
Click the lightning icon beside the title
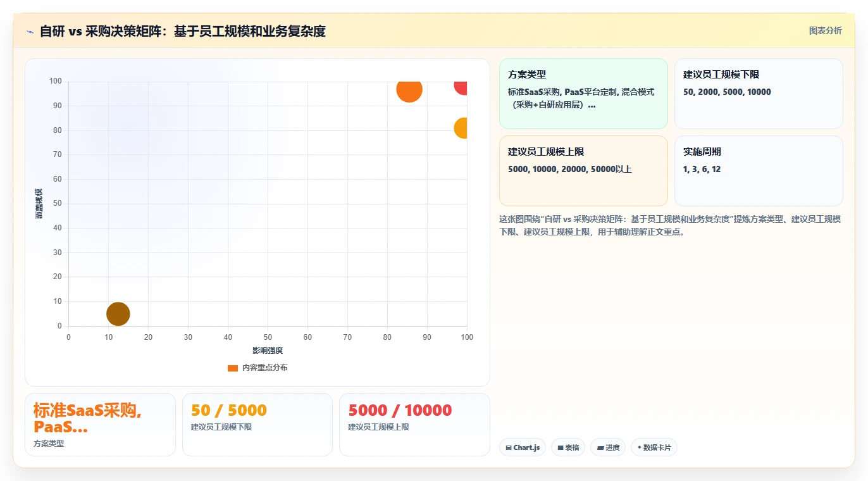point(30,31)
